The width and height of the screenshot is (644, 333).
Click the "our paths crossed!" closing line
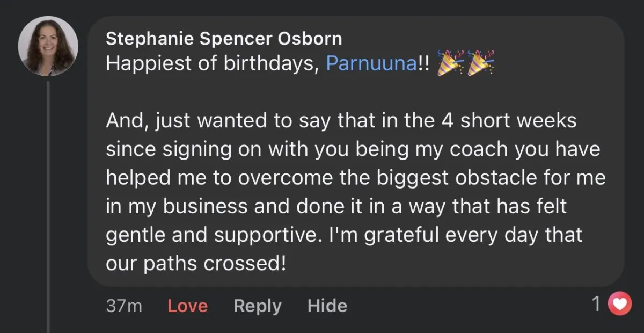point(195,264)
